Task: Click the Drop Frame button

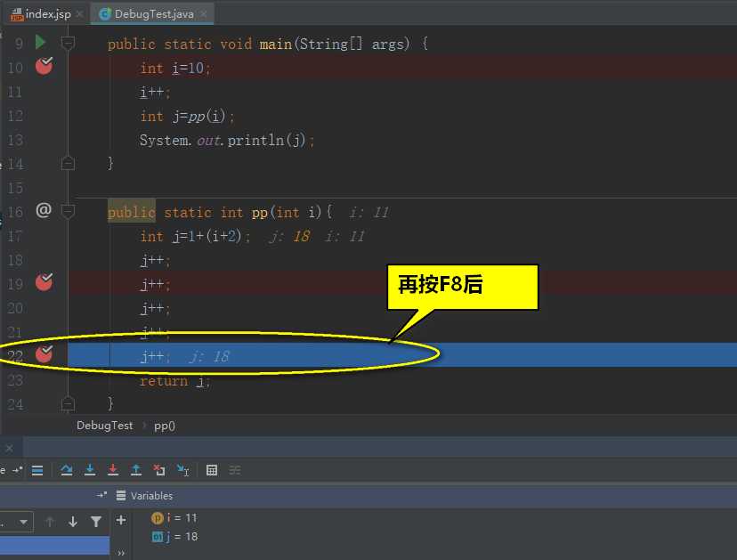Action: (x=159, y=470)
